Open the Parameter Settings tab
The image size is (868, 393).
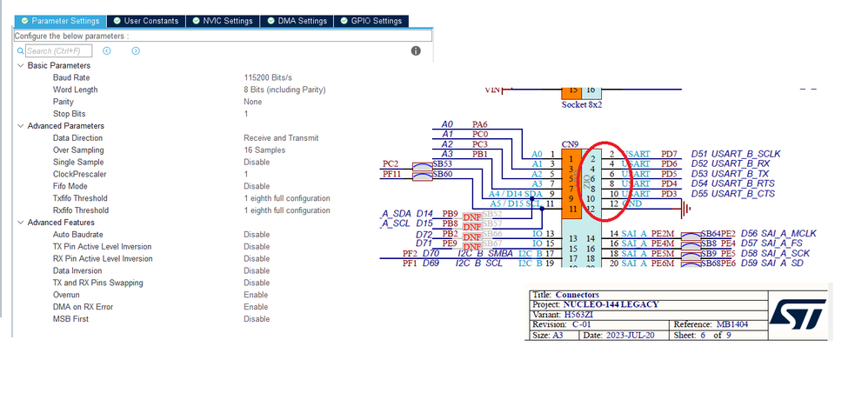point(60,21)
